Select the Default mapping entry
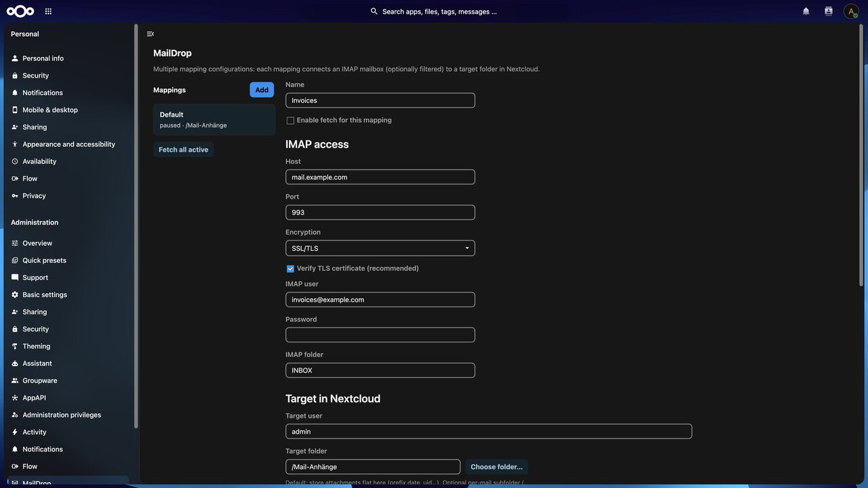 pos(214,119)
